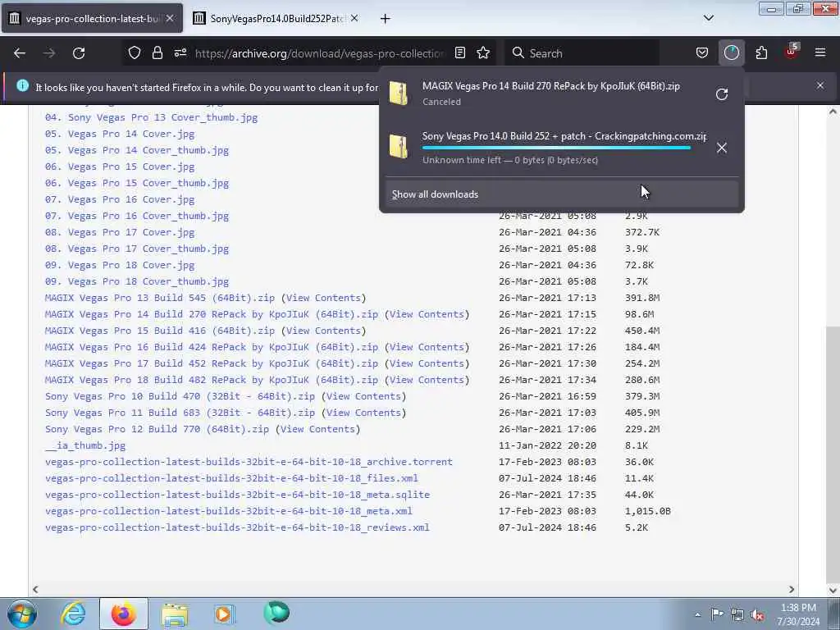Open the Action Center flag tray icon
840x630 pixels.
[717, 614]
